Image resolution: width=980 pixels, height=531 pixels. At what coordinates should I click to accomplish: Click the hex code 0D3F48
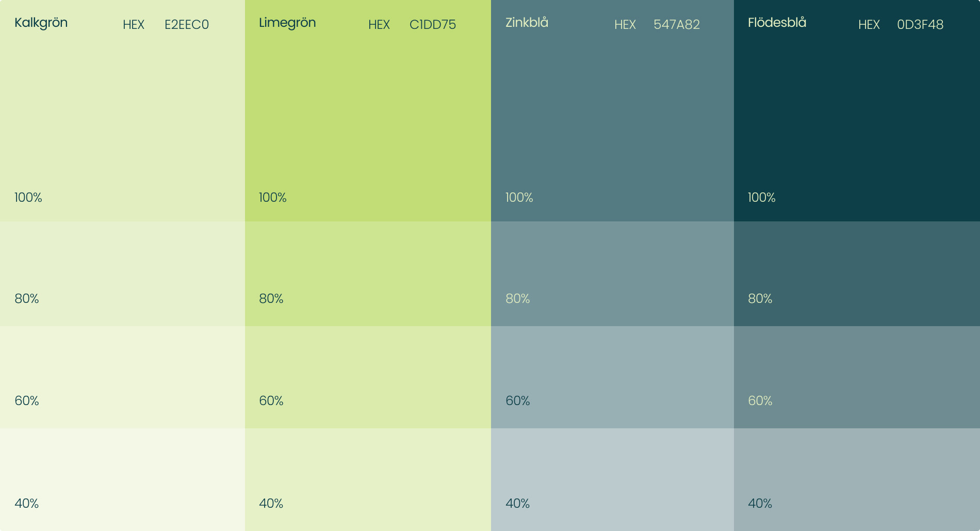920,25
